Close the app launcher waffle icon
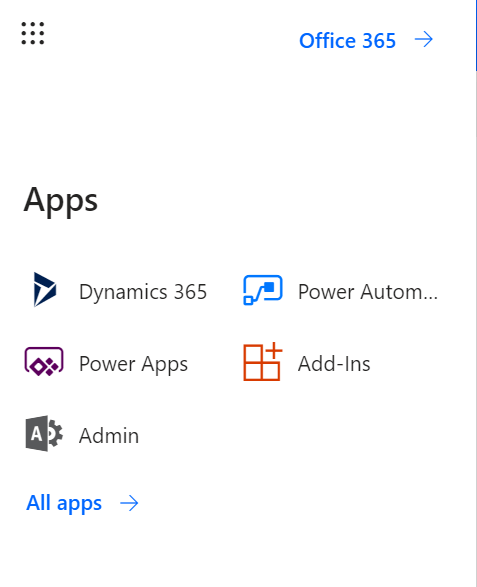Screen dimensions: 477x587 coord(33,33)
